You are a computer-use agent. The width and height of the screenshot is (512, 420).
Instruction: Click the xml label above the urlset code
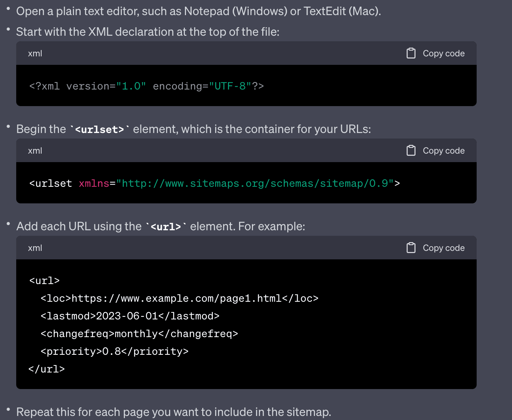35,151
